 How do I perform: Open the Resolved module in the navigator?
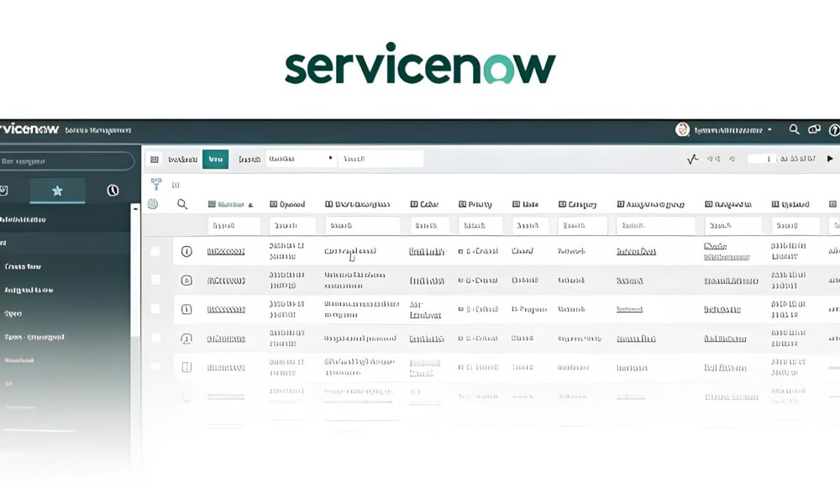[18, 360]
